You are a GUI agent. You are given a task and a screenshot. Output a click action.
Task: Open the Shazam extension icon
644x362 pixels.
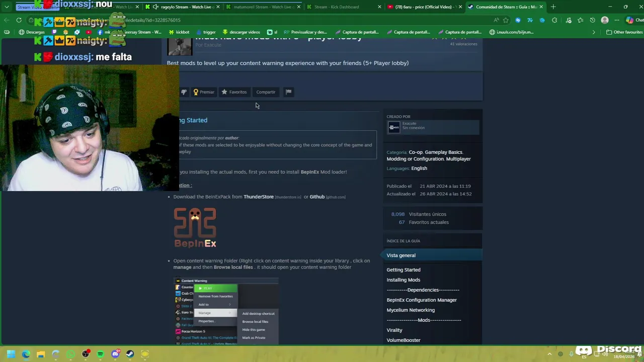tap(518, 20)
